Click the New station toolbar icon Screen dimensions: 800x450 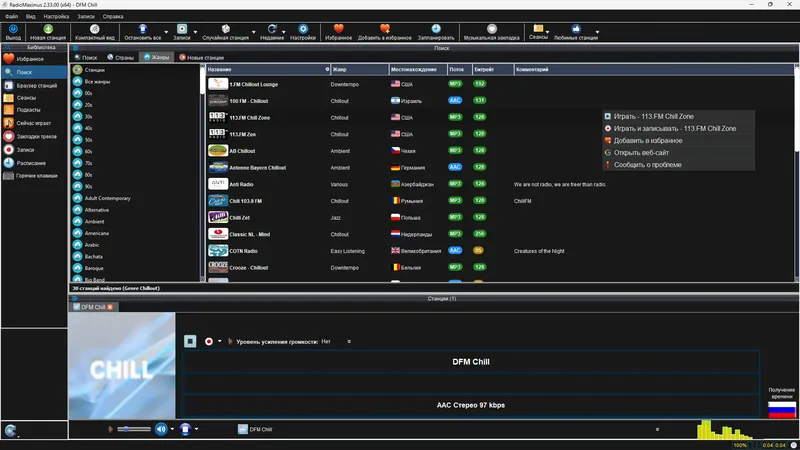(48, 29)
